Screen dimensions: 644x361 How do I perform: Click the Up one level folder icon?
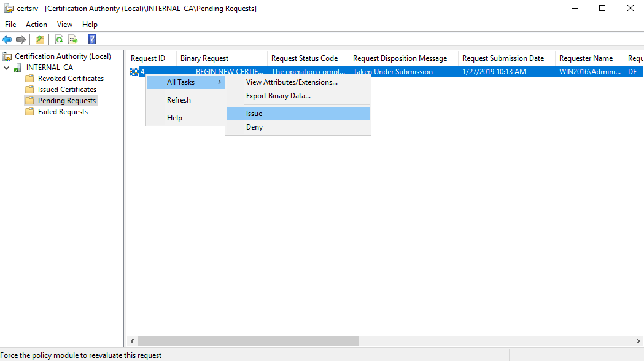39,40
